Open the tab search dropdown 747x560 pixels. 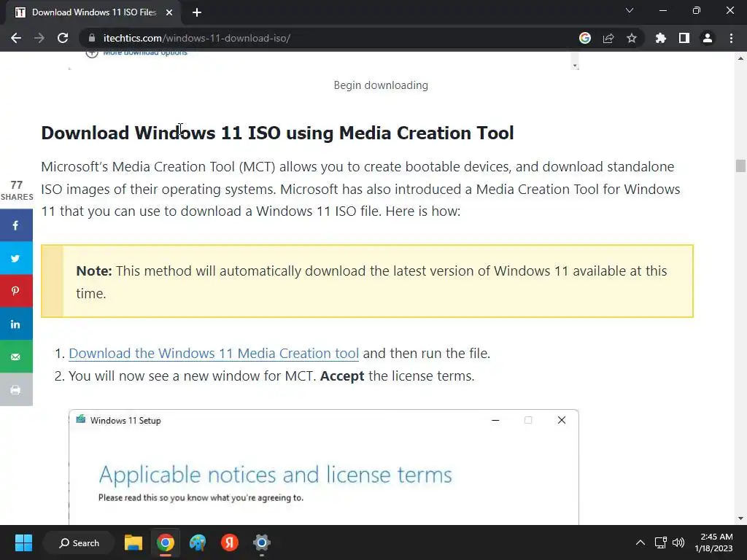point(630,10)
